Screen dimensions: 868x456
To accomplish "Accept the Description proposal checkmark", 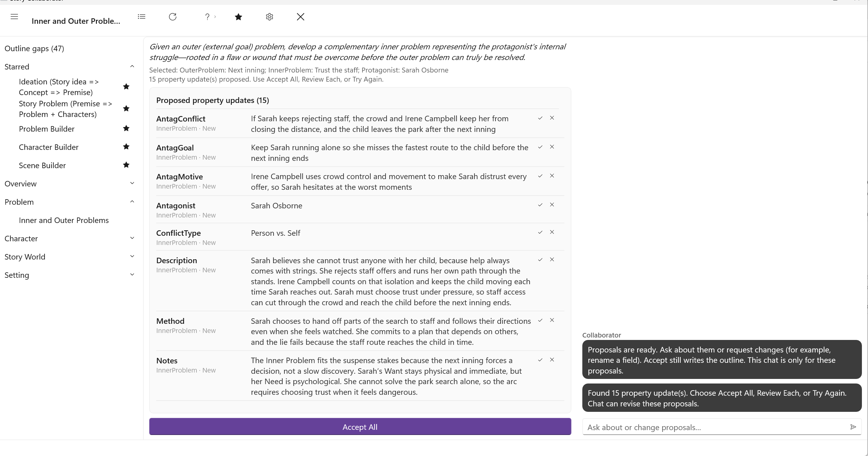I will [x=540, y=260].
